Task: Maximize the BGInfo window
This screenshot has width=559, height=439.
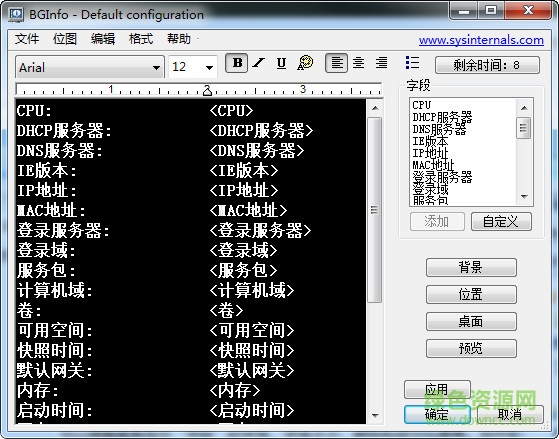Action: 491,11
